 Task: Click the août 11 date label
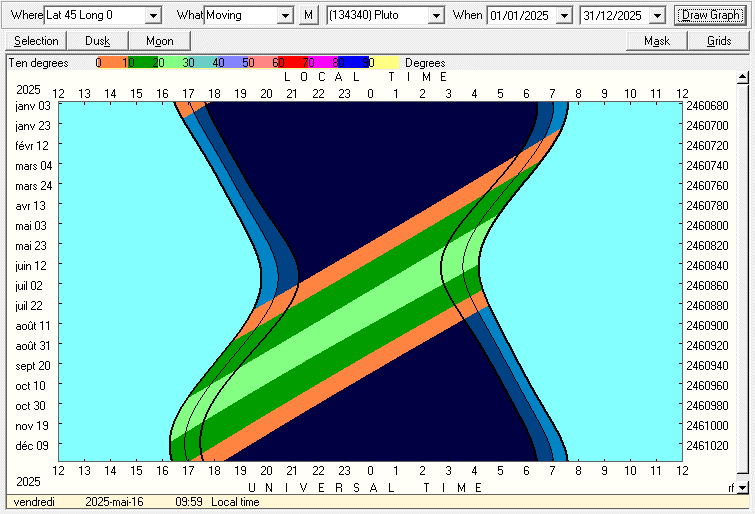33,326
